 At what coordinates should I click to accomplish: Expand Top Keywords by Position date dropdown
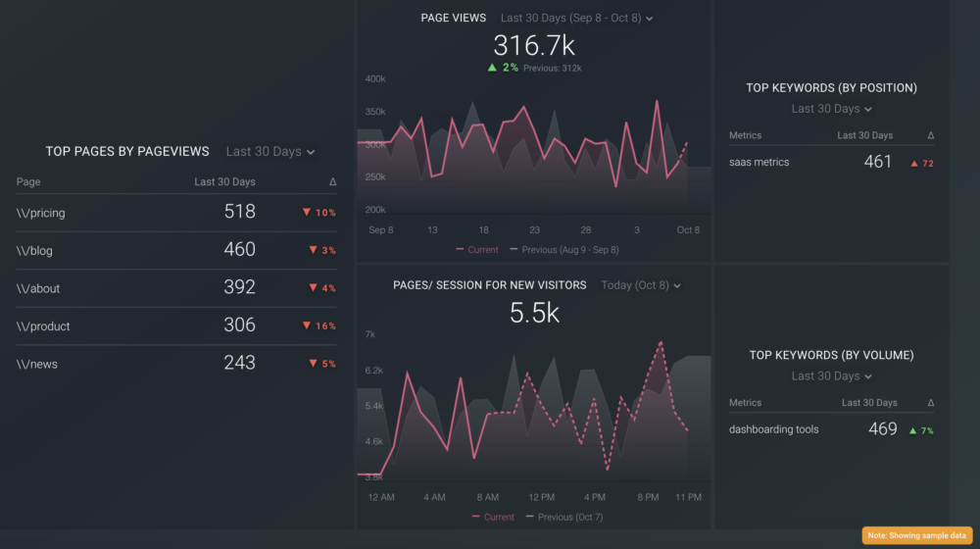pos(831,109)
